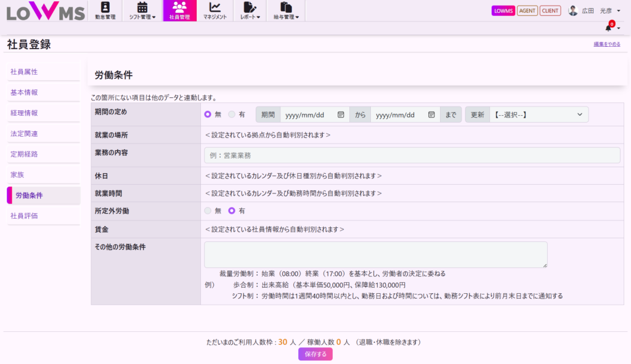Click the 休日 row label
The width and height of the screenshot is (631, 364).
tap(102, 176)
